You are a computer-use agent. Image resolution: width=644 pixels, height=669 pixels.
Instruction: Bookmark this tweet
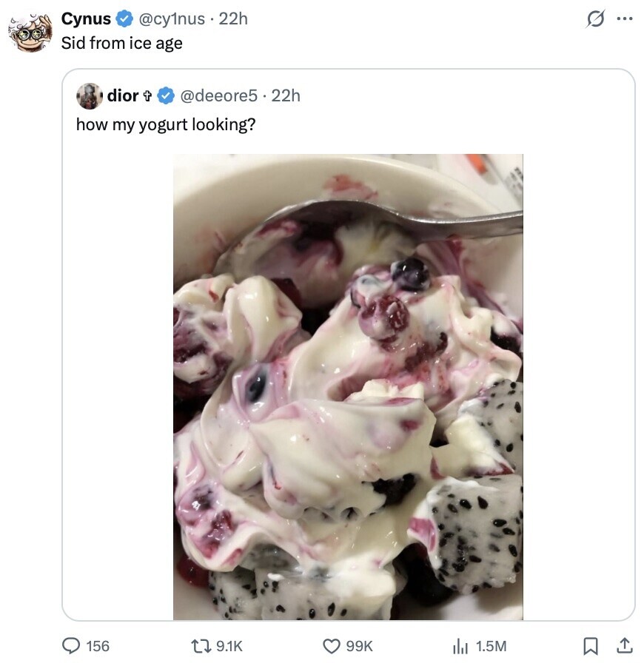coord(591,646)
